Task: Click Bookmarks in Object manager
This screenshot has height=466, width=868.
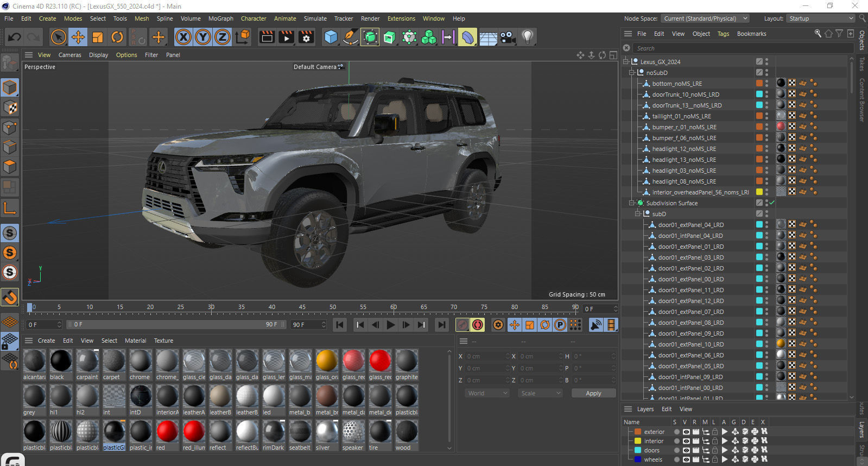Action: pos(751,34)
